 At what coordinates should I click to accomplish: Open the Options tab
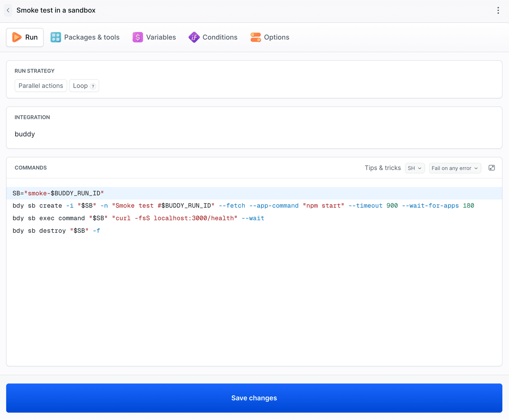pyautogui.click(x=270, y=37)
